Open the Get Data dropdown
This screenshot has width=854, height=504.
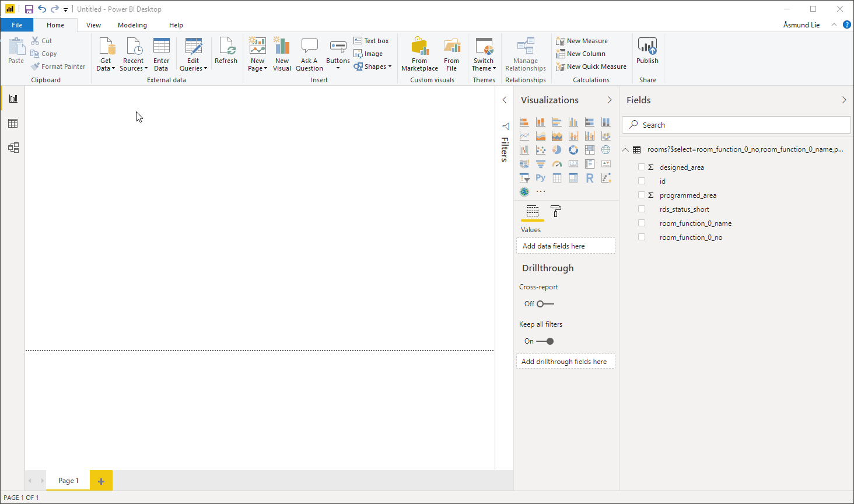pyautogui.click(x=106, y=64)
